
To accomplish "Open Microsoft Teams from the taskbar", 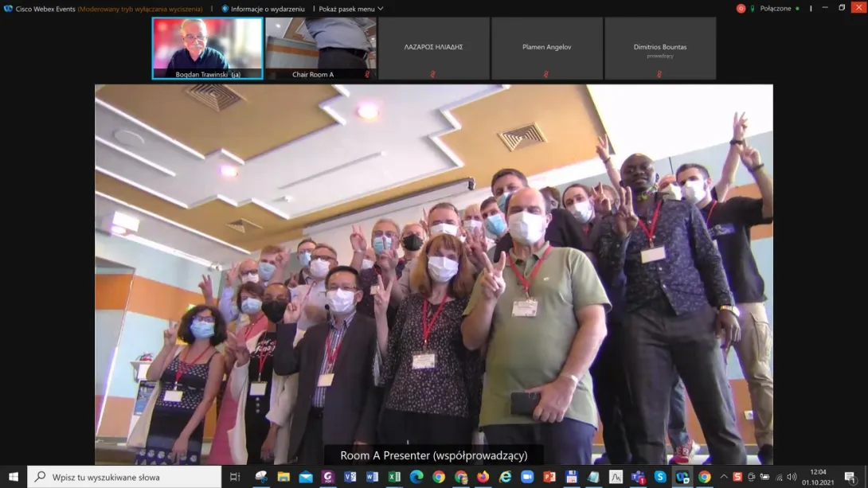I will pyautogui.click(x=638, y=477).
